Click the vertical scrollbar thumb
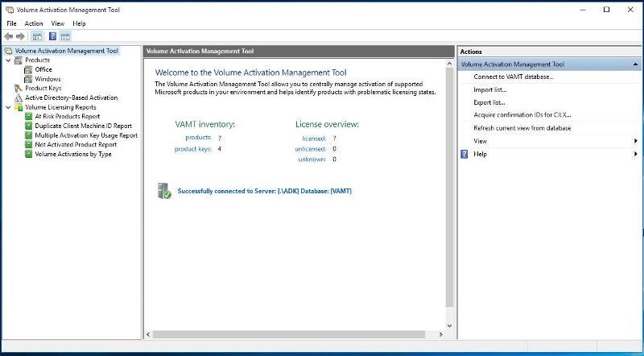This screenshot has width=644, height=356. tap(449, 188)
